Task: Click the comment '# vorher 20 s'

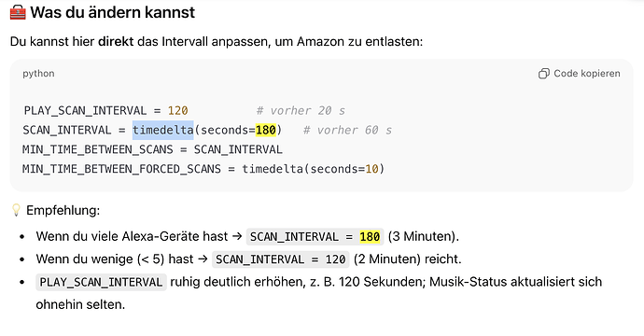Action: tap(301, 110)
